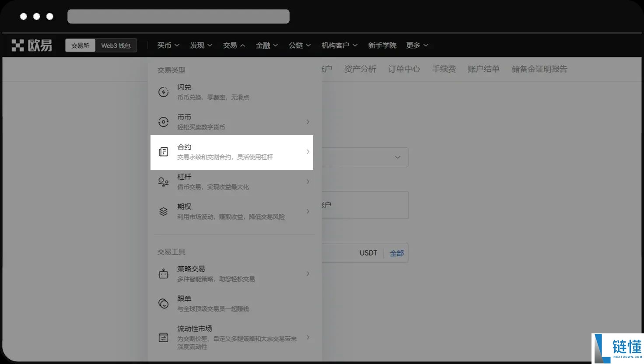The height and width of the screenshot is (364, 644).
Task: Click the 全部 link next to USDT
Action: pos(396,253)
